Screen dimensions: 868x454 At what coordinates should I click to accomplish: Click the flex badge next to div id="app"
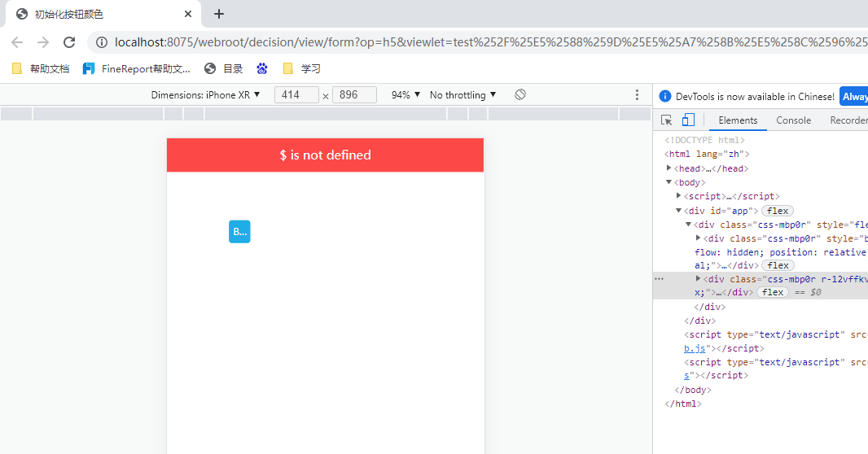[778, 211]
